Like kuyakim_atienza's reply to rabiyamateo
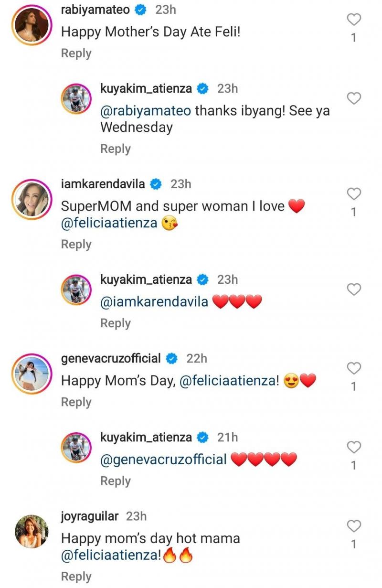The height and width of the screenshot is (588, 382). pyautogui.click(x=353, y=99)
